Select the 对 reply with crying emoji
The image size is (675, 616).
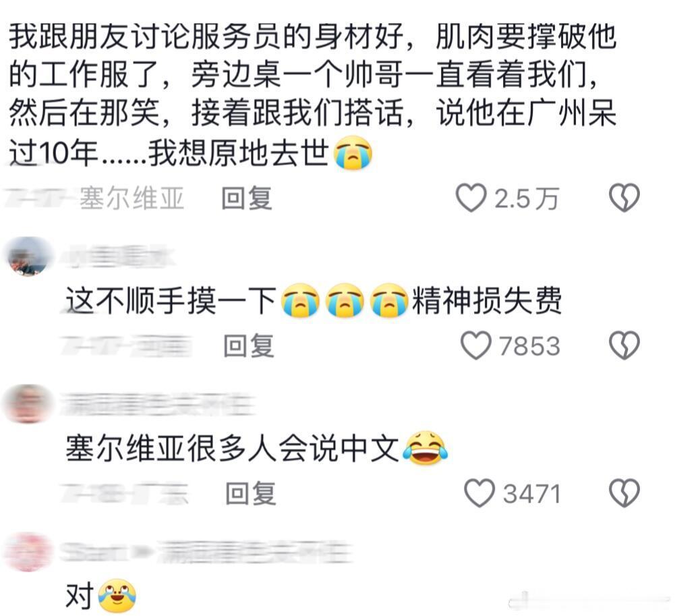tap(100, 596)
